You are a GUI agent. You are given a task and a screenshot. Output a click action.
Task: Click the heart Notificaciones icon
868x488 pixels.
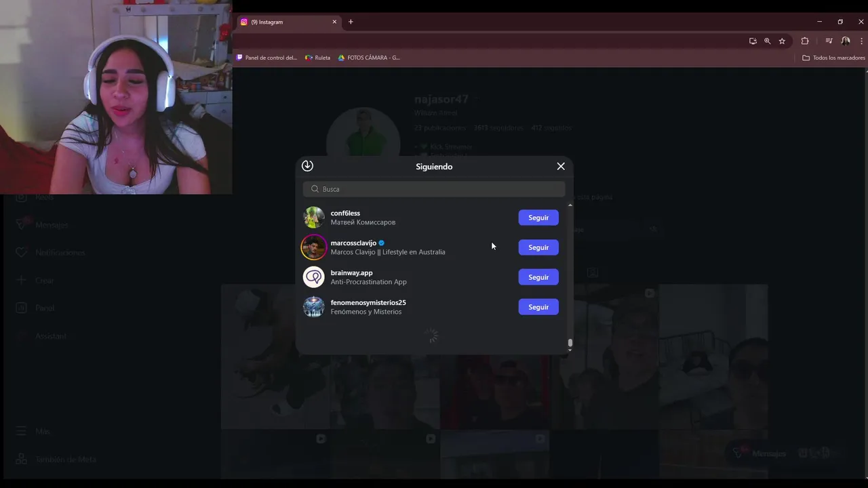[x=21, y=252]
